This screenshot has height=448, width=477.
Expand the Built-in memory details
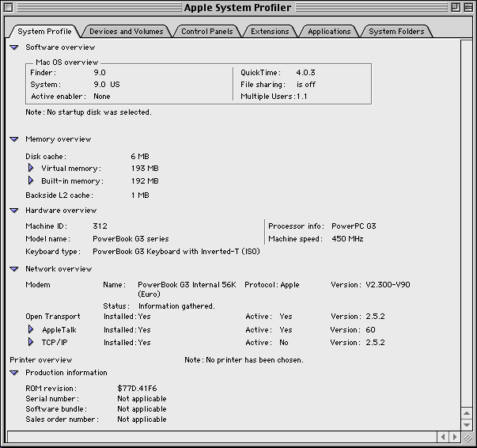point(31,180)
